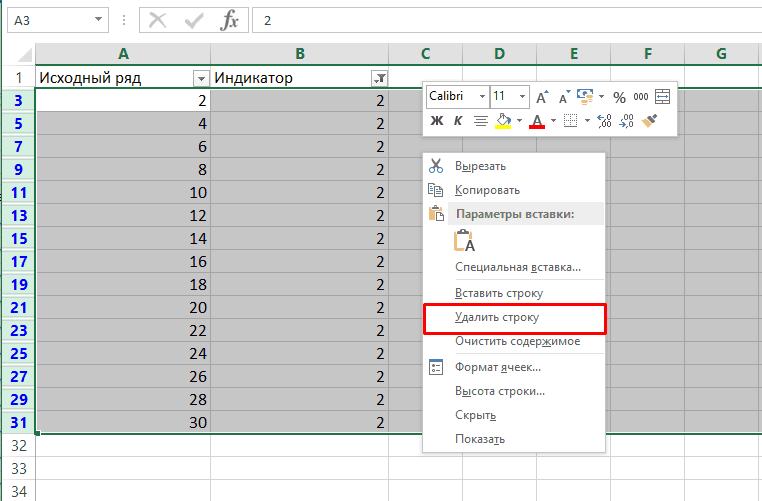Select Очистить содержимое menu item
This screenshot has width=762, height=501.
point(514,341)
